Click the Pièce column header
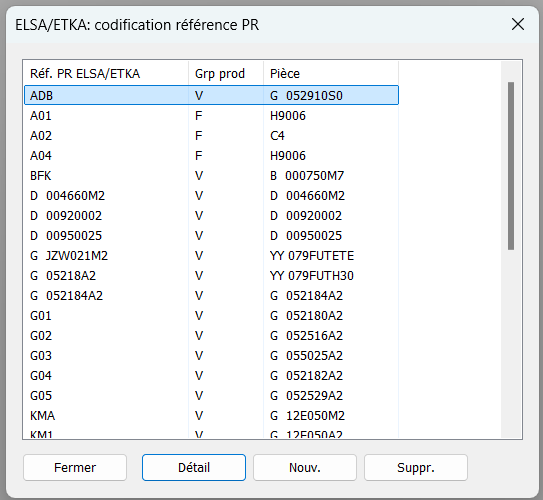Screen dimensions: 543x500 (x=331, y=73)
